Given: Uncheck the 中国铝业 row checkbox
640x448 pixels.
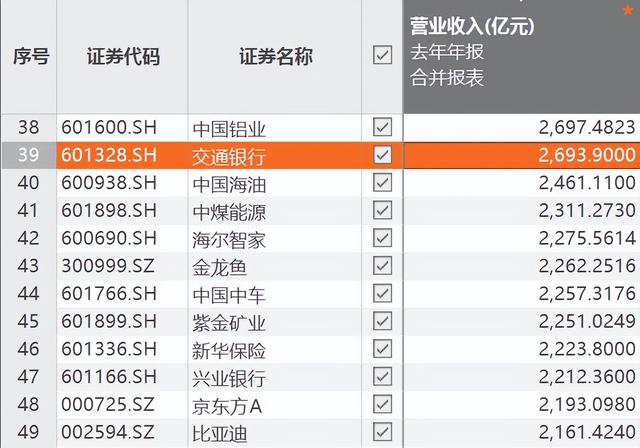Looking at the screenshot, I should tap(382, 127).
